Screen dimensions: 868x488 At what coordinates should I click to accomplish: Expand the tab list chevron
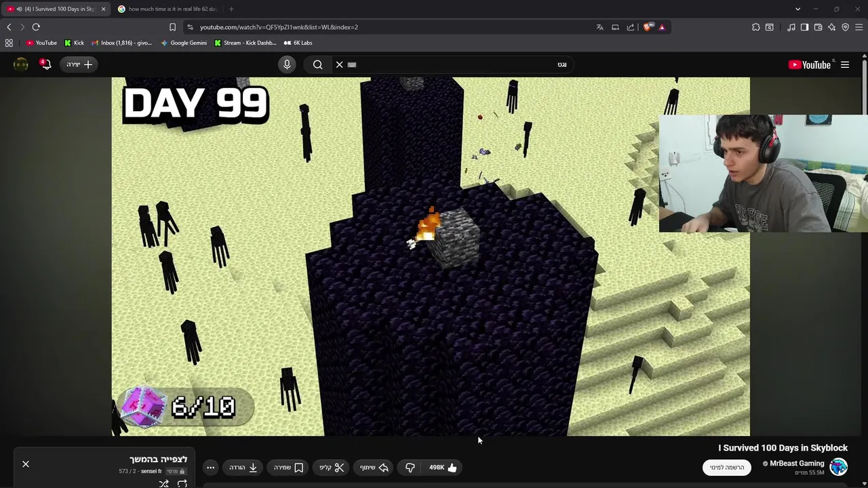point(797,9)
